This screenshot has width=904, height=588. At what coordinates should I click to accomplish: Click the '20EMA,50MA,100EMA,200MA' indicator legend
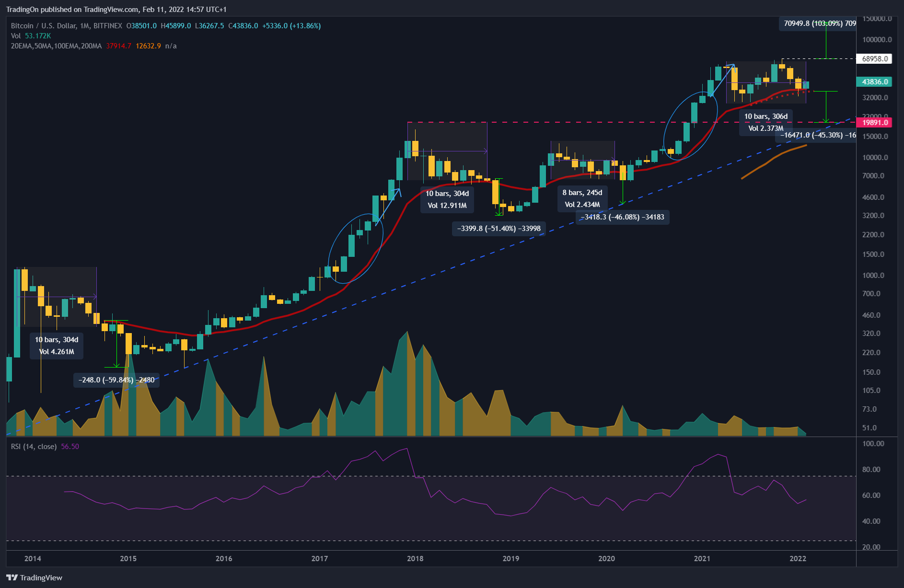pyautogui.click(x=57, y=46)
